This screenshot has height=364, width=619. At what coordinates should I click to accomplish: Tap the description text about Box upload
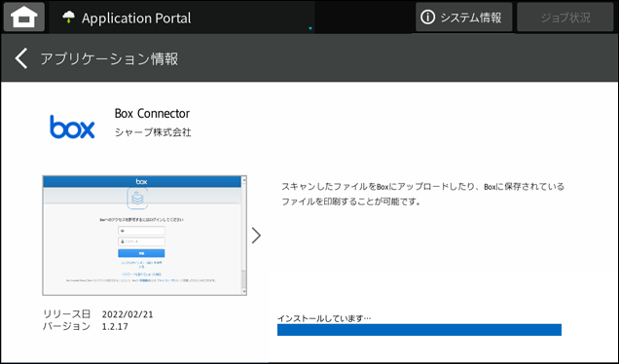point(422,194)
